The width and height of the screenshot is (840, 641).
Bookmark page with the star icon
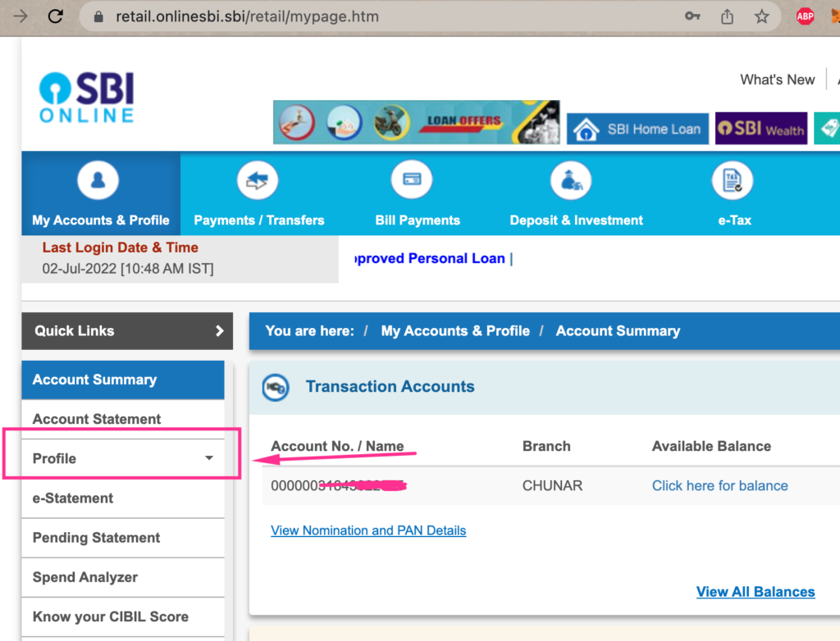point(762,16)
